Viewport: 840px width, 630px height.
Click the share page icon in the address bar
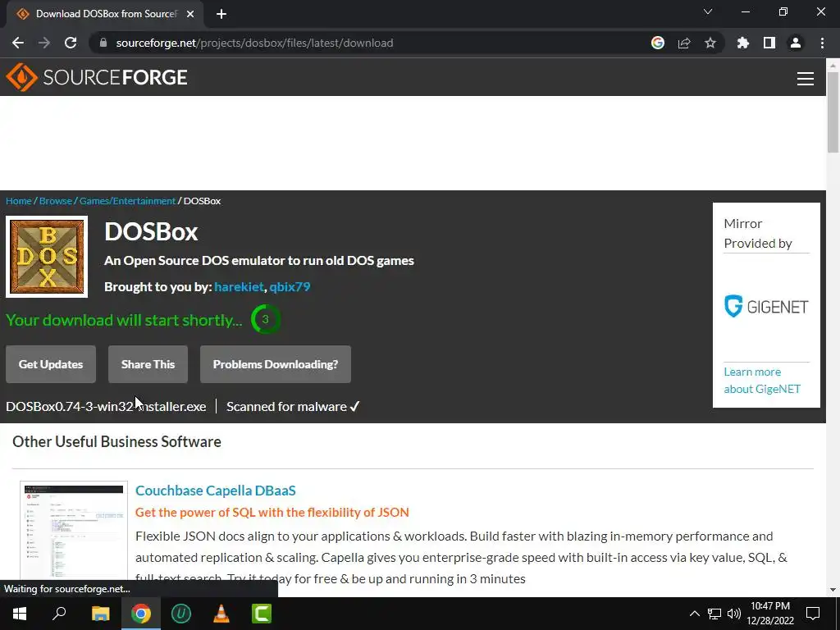pos(684,43)
